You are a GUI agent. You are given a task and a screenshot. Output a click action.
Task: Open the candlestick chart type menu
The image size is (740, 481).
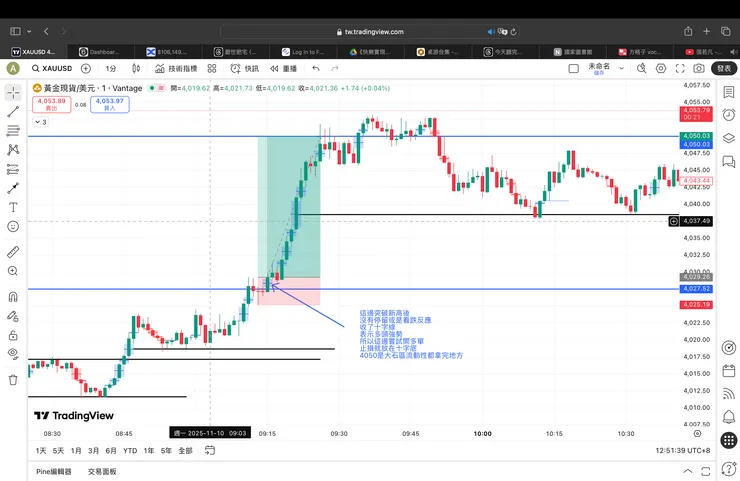(x=136, y=68)
